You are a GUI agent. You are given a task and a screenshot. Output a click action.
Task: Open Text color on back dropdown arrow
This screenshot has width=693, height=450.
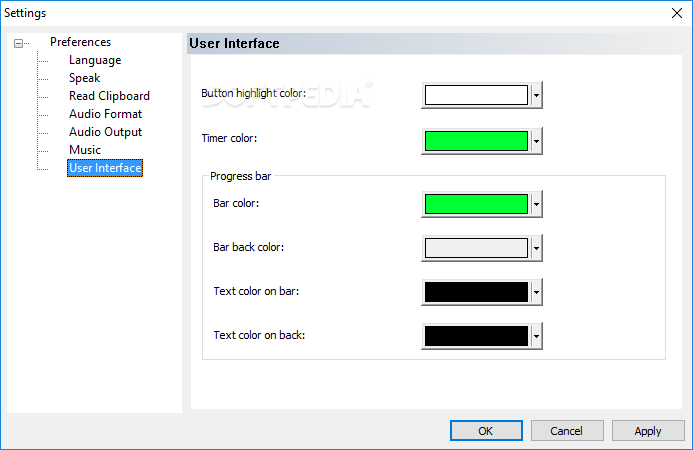point(536,336)
